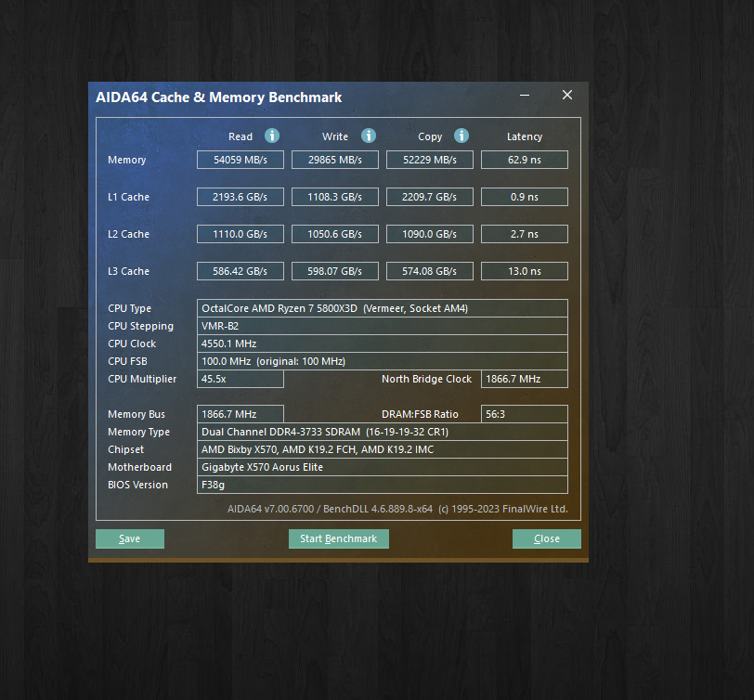Image resolution: width=754 pixels, height=700 pixels.
Task: Click the AIDA64 Cache & Memory Benchmark title
Action: pyautogui.click(x=219, y=97)
